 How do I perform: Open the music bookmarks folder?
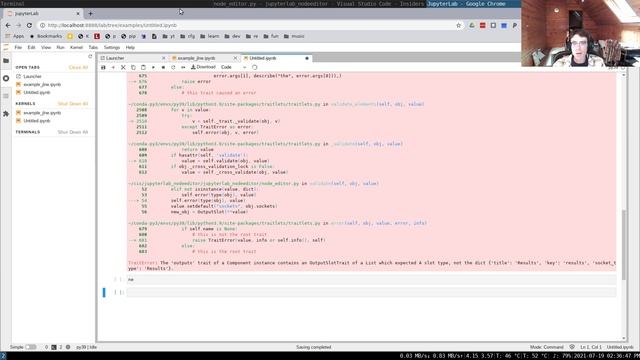click(x=294, y=36)
